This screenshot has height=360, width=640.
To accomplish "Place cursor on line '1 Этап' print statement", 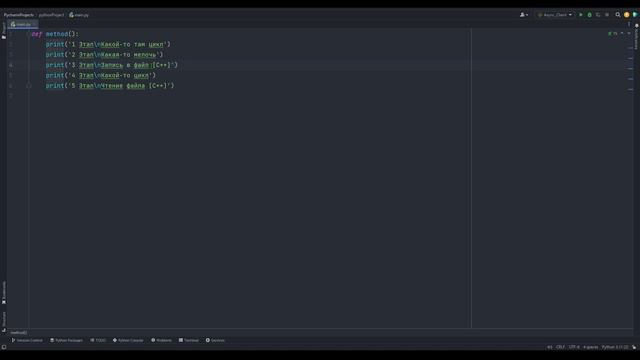I will tap(108, 44).
